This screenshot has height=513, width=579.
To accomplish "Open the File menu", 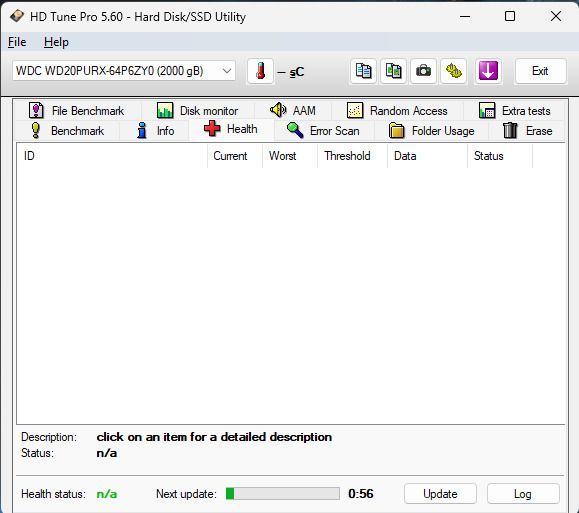I will pyautogui.click(x=17, y=42).
